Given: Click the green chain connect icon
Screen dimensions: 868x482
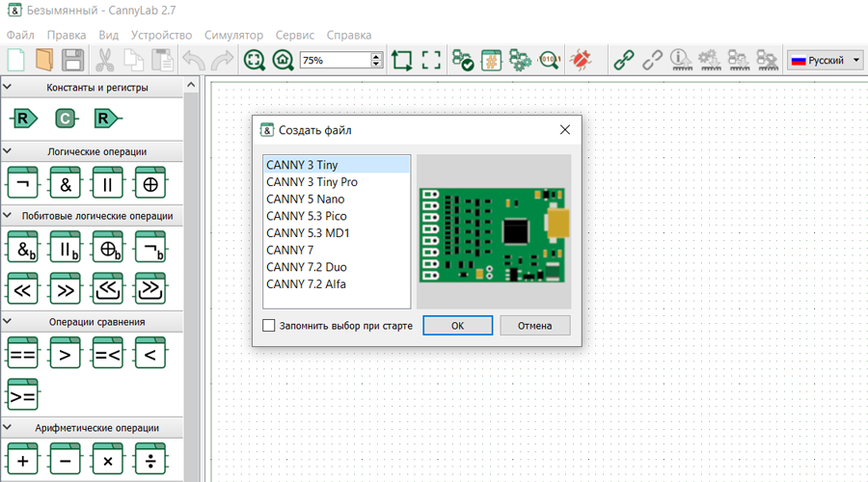Looking at the screenshot, I should pos(624,60).
